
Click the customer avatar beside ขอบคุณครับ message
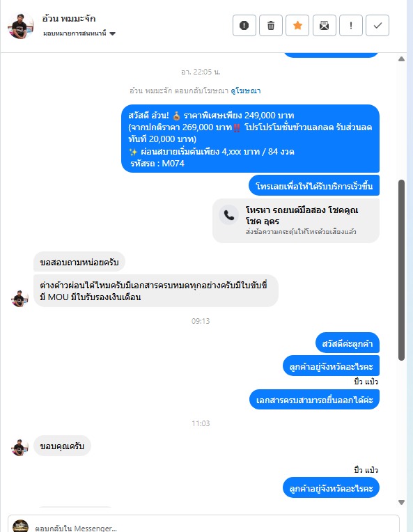pyautogui.click(x=20, y=448)
